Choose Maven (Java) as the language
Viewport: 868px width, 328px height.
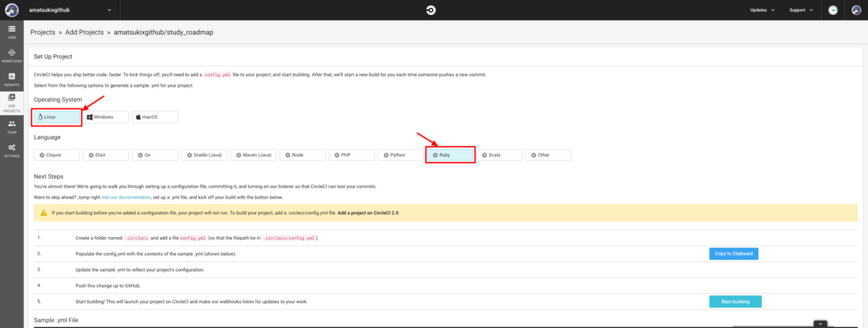[253, 155]
